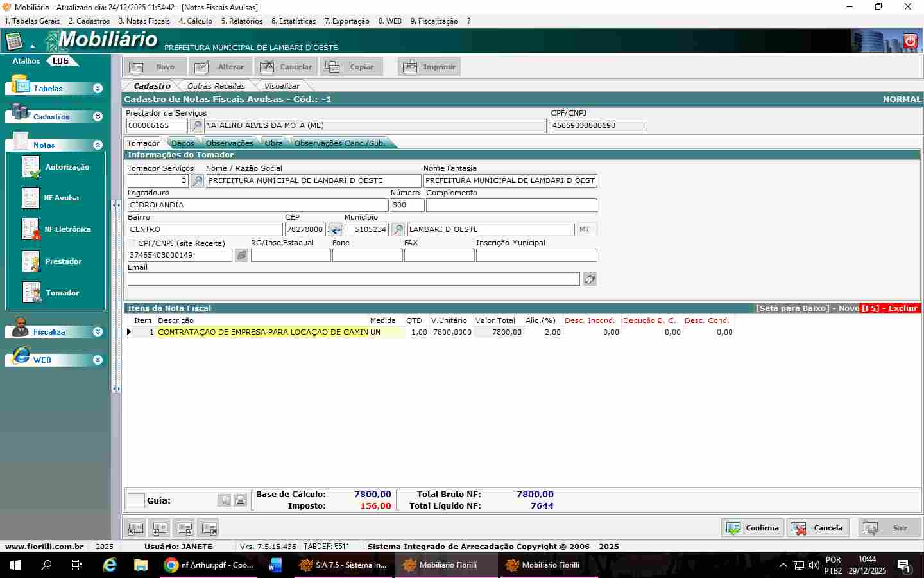
Task: Collapse the Notas sidebar section
Action: (98, 145)
